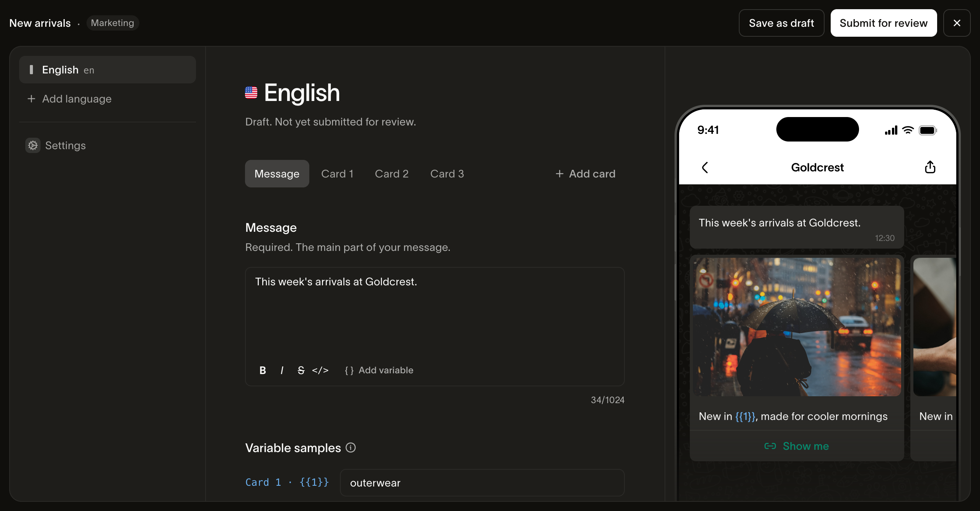980x511 pixels.
Task: Select the Message tab
Action: coord(277,174)
